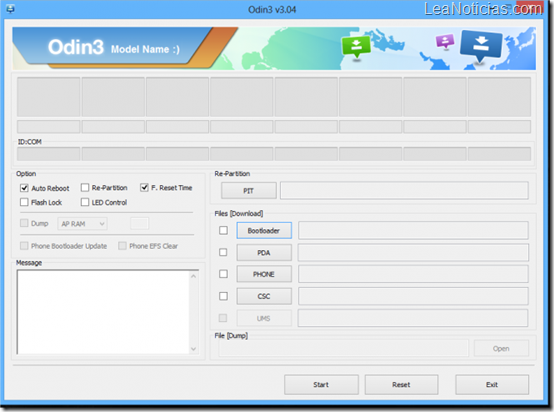Click the Odin3 banner title text
This screenshot has height=412, width=554.
76,47
